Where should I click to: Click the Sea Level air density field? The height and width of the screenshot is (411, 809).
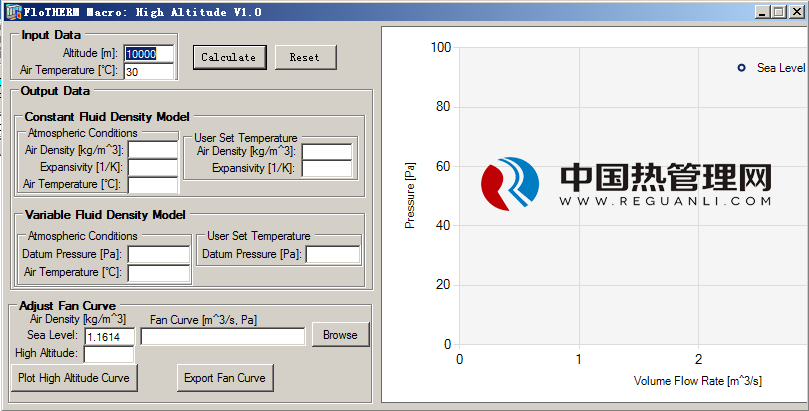click(110, 337)
